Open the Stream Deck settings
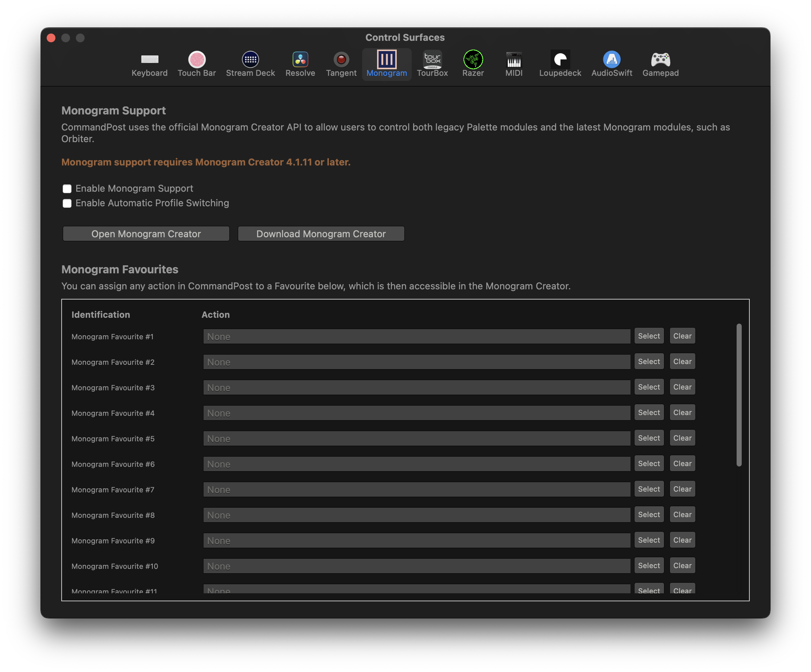 point(250,64)
